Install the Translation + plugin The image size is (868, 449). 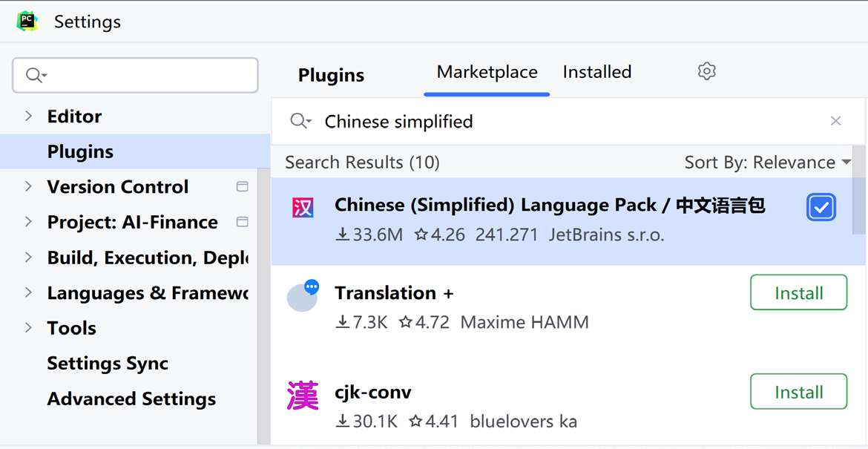(798, 293)
